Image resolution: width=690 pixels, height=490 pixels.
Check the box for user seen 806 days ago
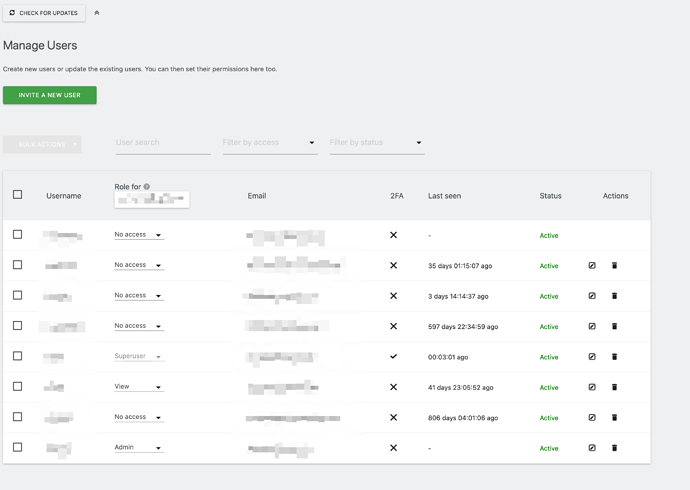[18, 417]
